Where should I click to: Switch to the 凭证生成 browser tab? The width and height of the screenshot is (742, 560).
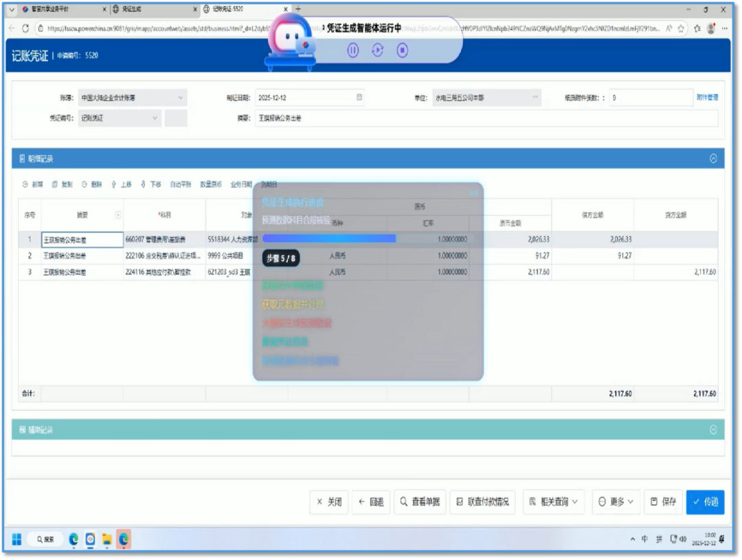(153, 9)
